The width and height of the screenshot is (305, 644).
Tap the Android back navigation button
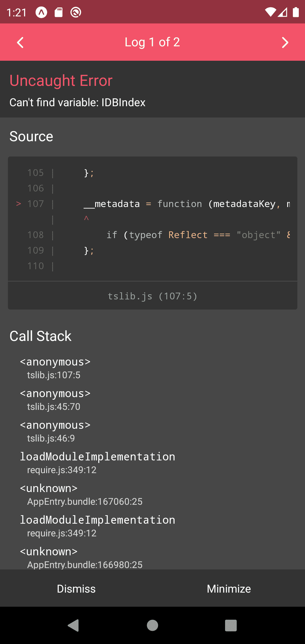[73, 625]
